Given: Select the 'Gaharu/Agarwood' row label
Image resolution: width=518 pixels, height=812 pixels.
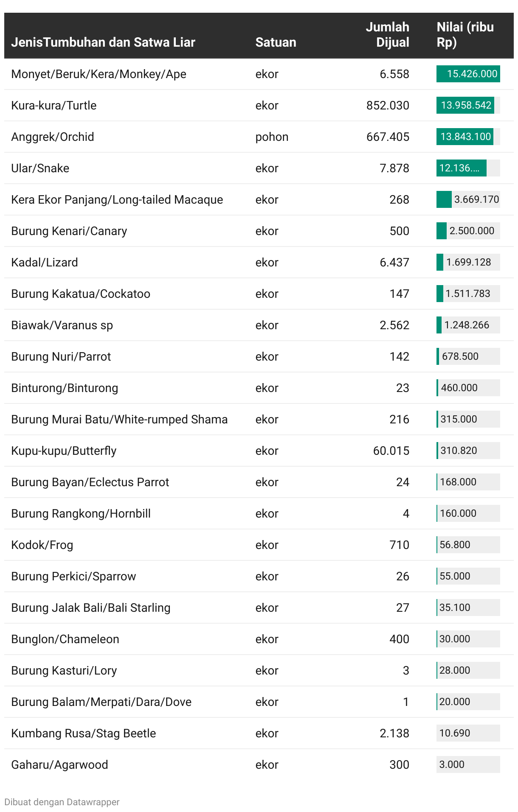Looking at the screenshot, I should [59, 764].
